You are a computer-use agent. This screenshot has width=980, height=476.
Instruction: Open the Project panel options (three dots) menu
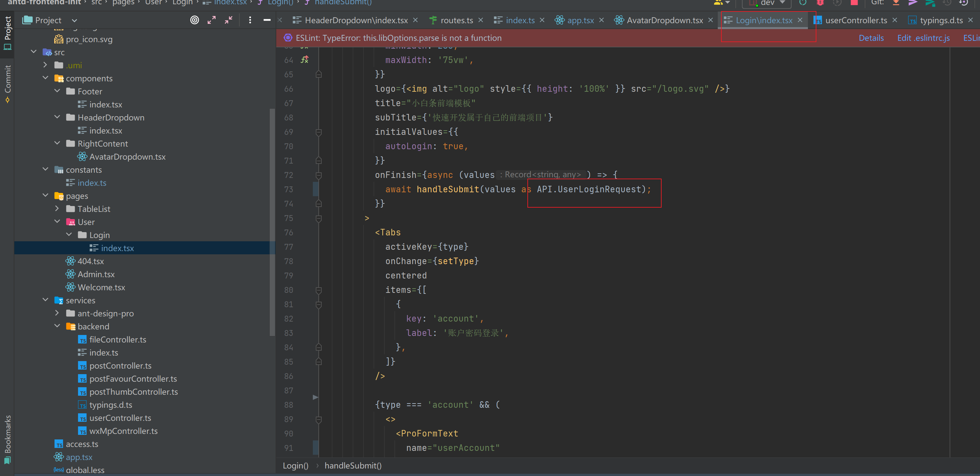click(250, 20)
